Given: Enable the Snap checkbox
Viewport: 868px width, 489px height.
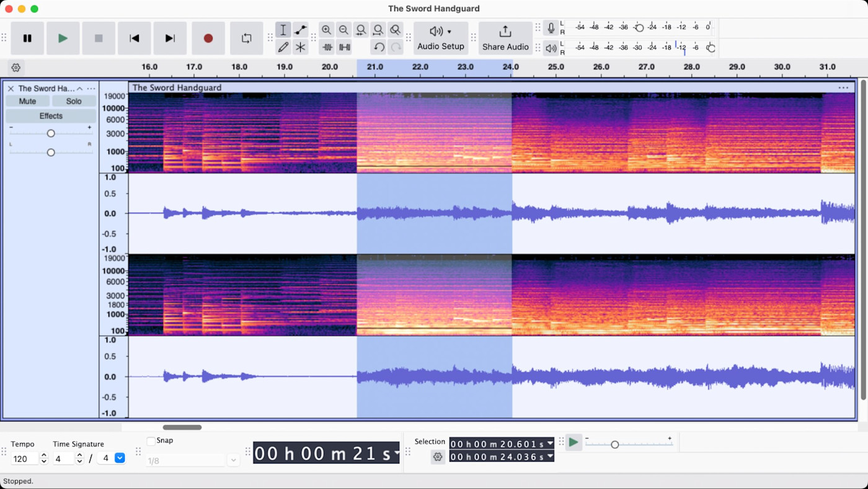Looking at the screenshot, I should 151,441.
